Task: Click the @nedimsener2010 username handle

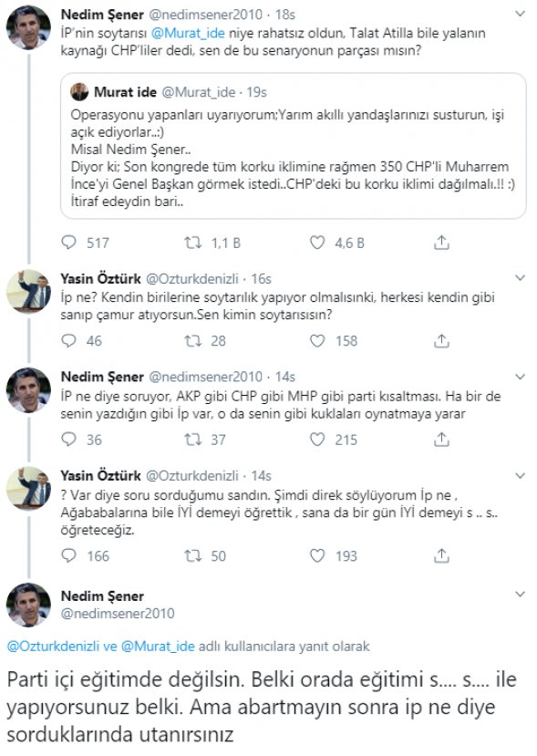Action: (x=166, y=14)
